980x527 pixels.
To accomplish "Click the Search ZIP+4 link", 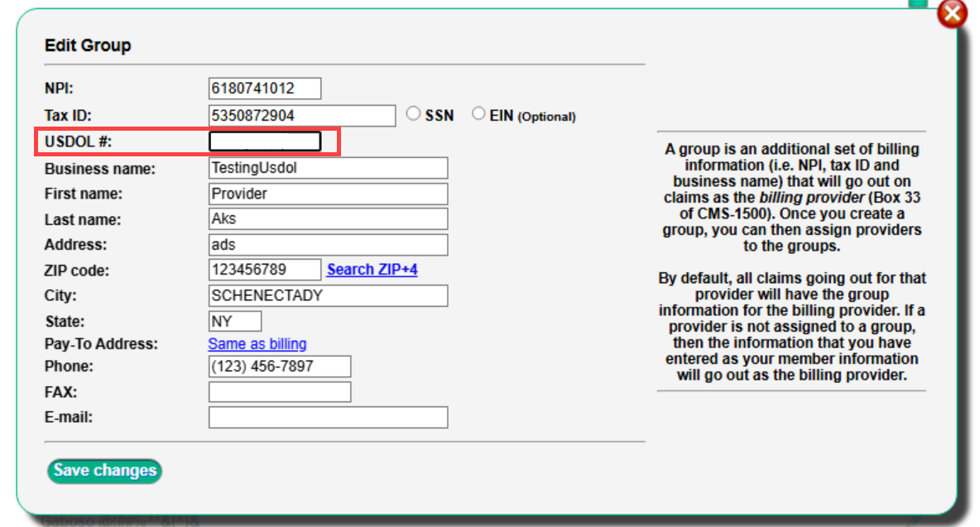I will (372, 270).
